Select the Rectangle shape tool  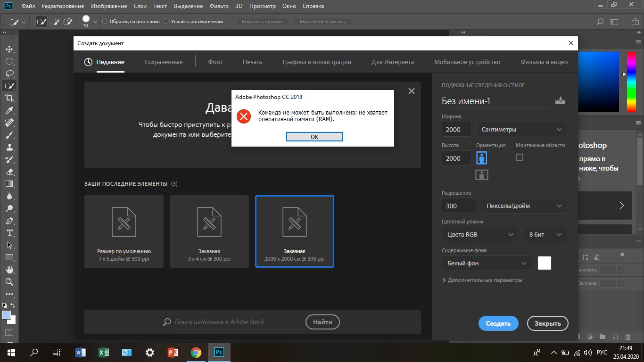(x=9, y=257)
